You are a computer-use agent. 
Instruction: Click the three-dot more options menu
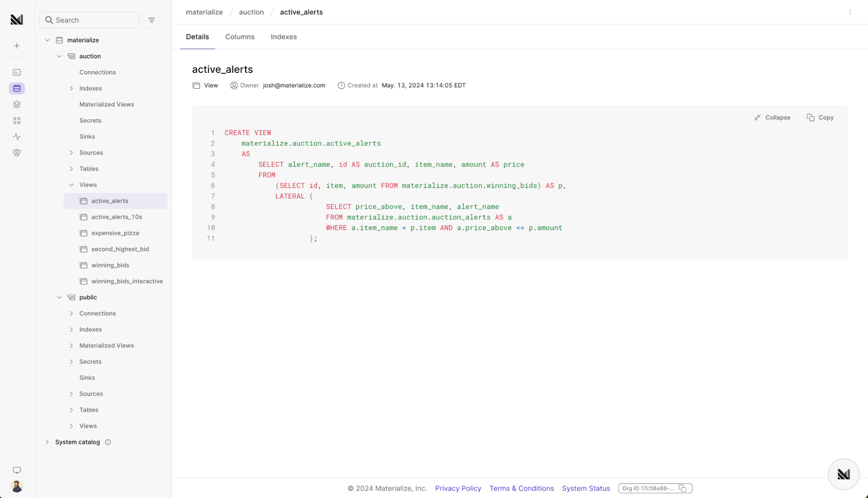(850, 12)
